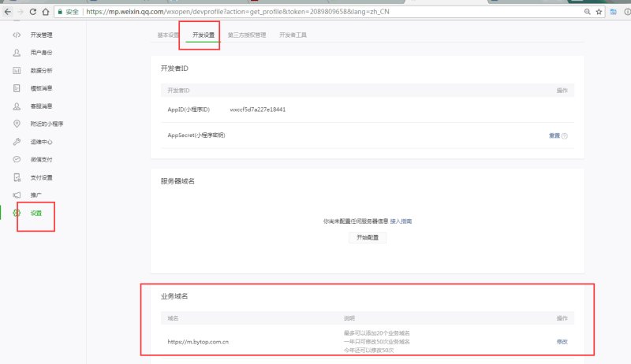Image resolution: width=631 pixels, height=364 pixels.
Task: Click the 数据分析 chart icon
Action: [x=17, y=71]
